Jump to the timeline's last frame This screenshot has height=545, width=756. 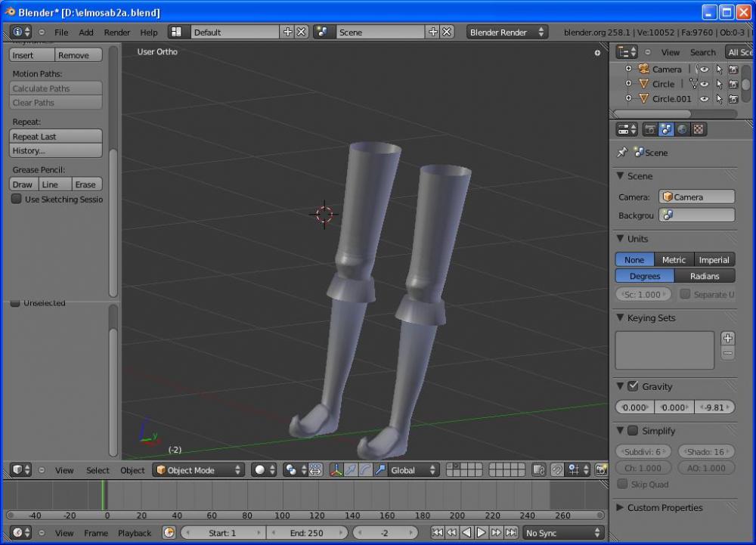coord(511,533)
